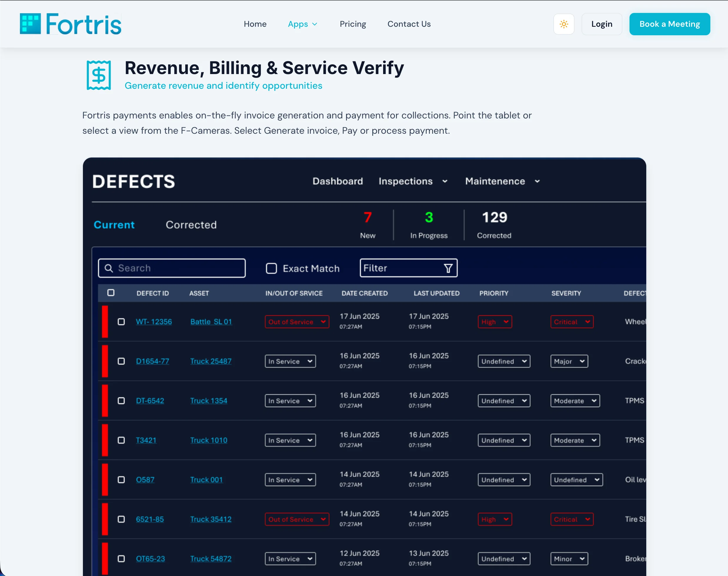This screenshot has width=728, height=576.
Task: Open asset Truck 1354 link
Action: click(209, 401)
